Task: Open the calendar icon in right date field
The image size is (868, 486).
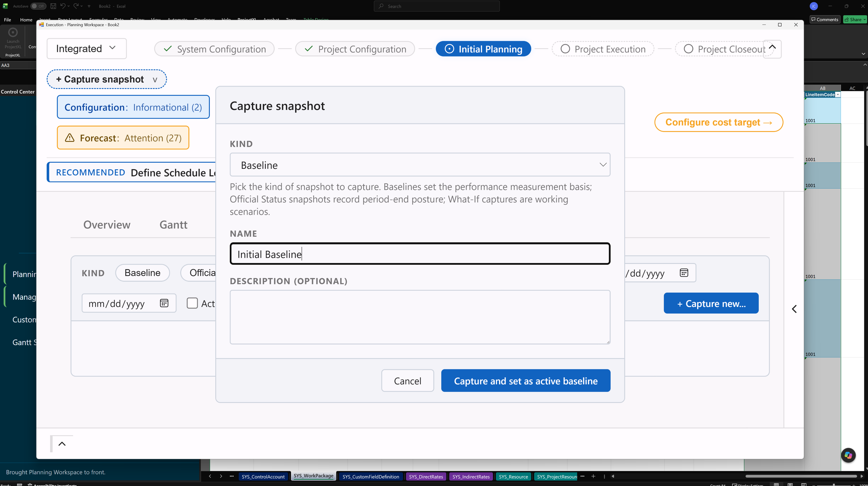Action: (684, 273)
